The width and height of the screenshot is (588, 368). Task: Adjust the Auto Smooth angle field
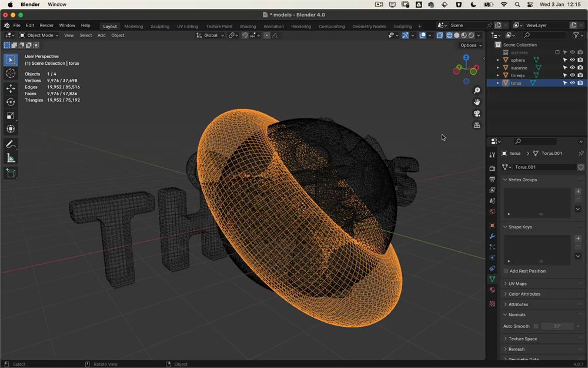pos(557,326)
